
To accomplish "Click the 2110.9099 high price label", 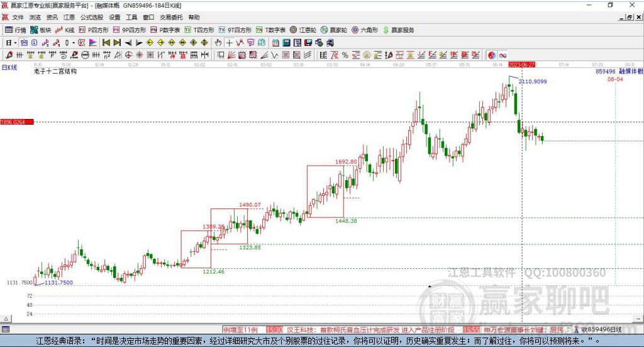I will pos(533,81).
